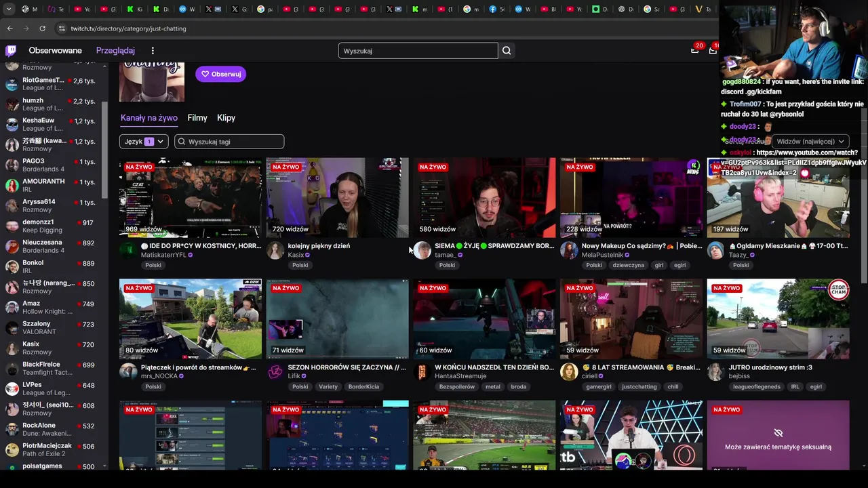Open mrs_NOCKA channel avatar

click(128, 371)
